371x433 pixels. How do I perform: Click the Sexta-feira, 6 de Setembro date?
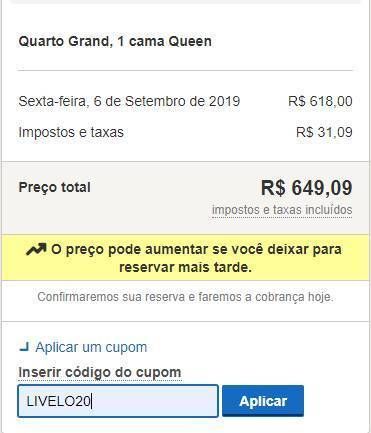pyautogui.click(x=129, y=101)
